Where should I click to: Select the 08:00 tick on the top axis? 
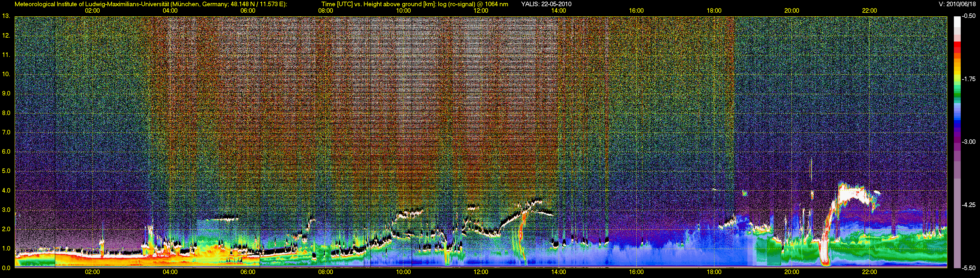point(325,11)
